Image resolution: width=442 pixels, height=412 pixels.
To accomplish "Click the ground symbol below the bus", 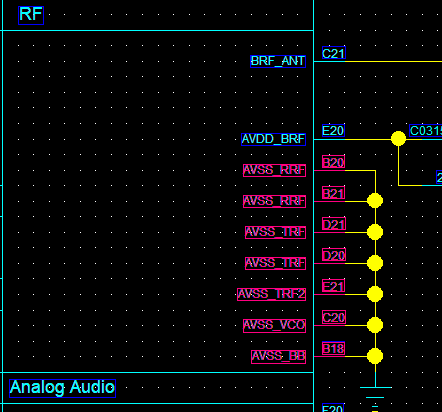I will pyautogui.click(x=375, y=397).
